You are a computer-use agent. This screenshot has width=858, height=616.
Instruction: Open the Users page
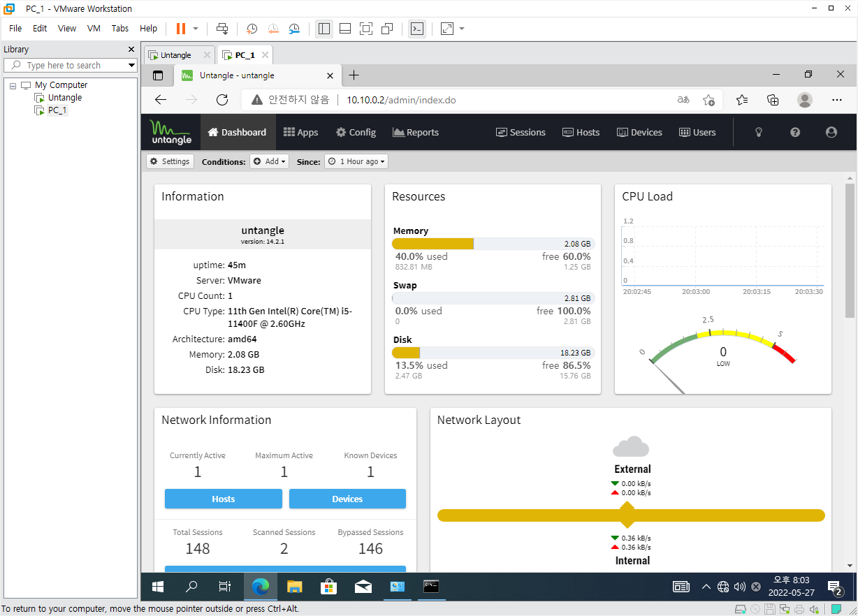[697, 132]
